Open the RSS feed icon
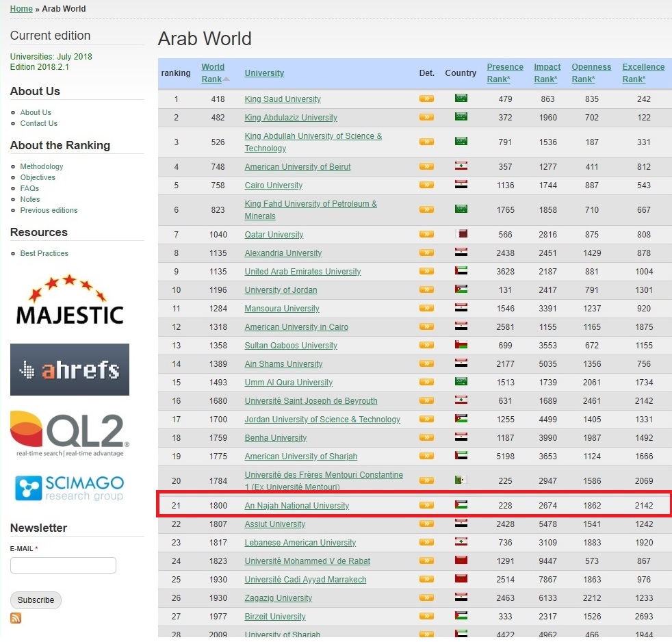This screenshot has width=672, height=642. tap(16, 618)
